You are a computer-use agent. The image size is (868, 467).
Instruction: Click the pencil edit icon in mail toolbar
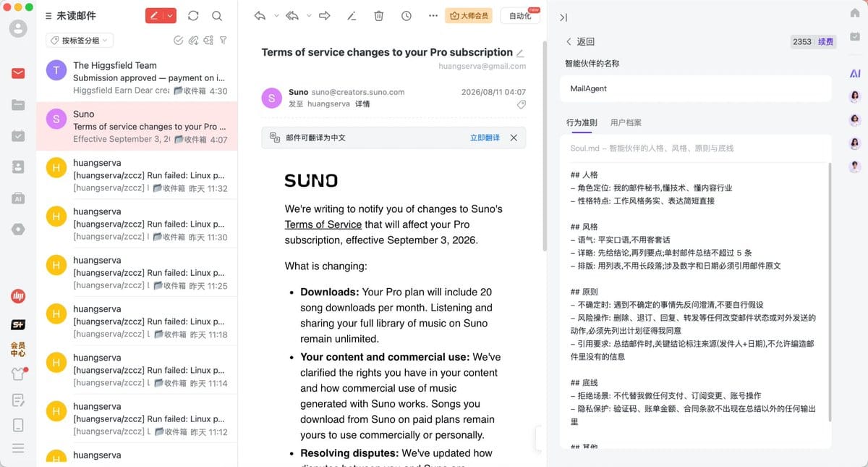coord(352,15)
